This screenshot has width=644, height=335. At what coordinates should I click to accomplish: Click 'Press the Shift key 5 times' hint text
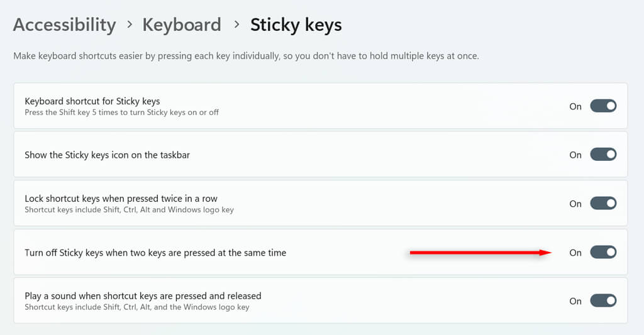click(x=121, y=113)
